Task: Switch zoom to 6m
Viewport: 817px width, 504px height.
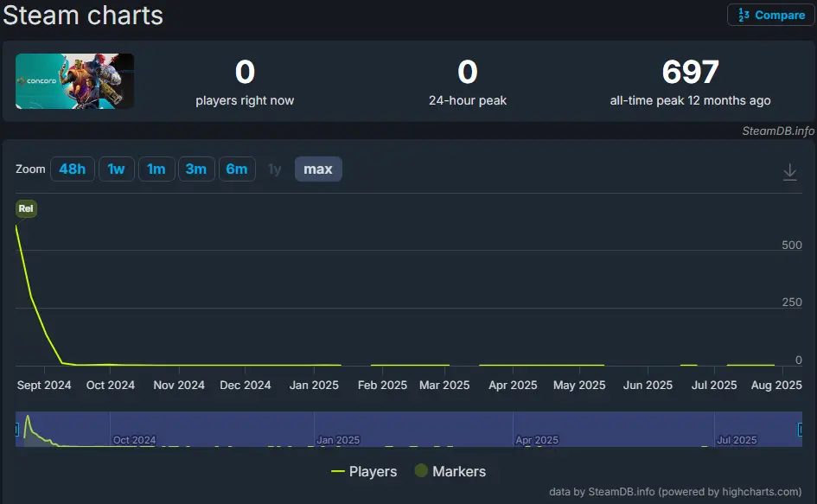Action: (x=237, y=169)
